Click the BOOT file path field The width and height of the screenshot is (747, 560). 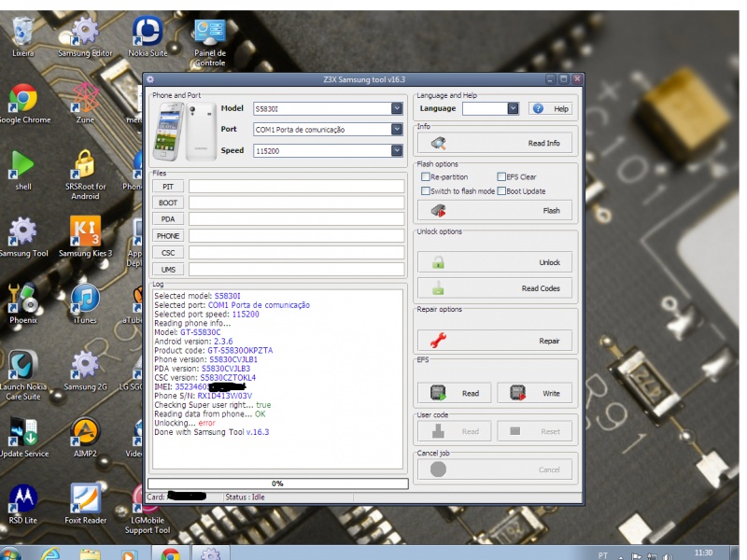pyautogui.click(x=296, y=203)
